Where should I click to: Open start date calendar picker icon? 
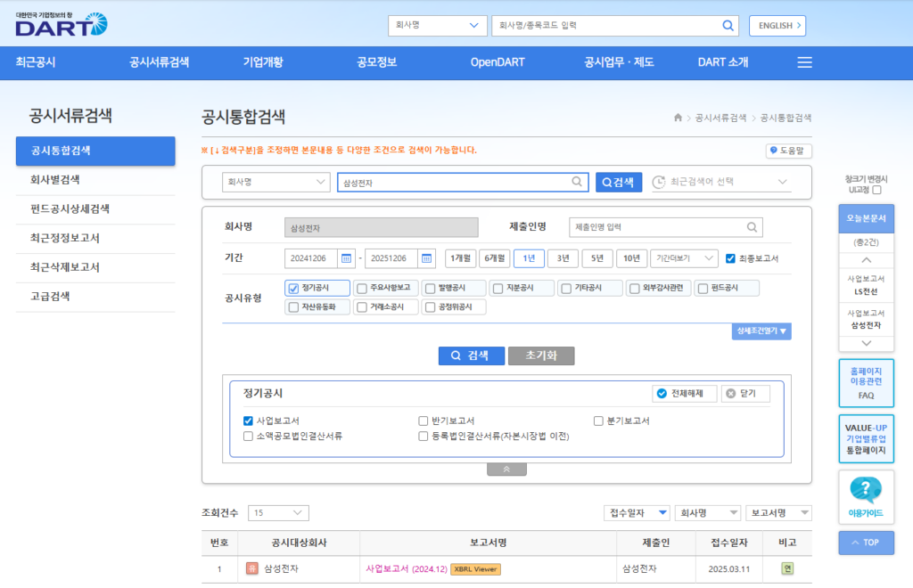coord(346,258)
